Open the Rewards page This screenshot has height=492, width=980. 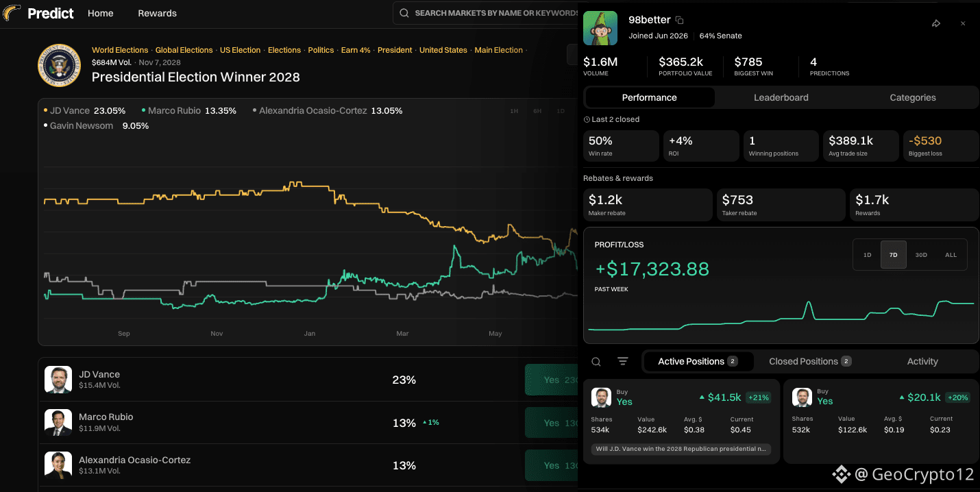pos(157,13)
